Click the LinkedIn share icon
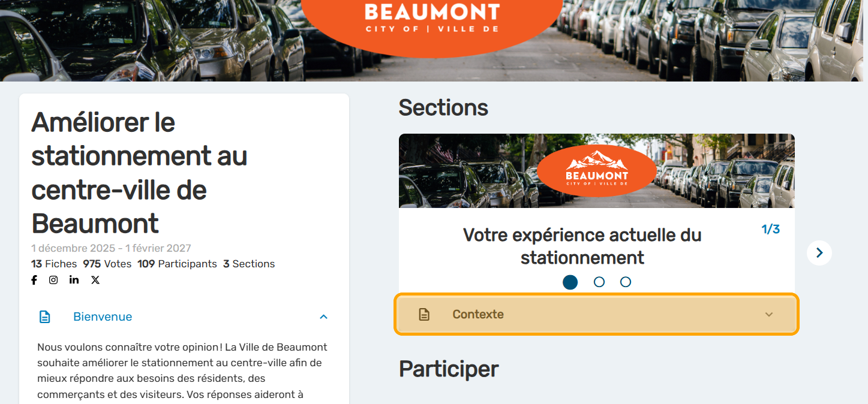This screenshot has width=868, height=404. coord(74,280)
